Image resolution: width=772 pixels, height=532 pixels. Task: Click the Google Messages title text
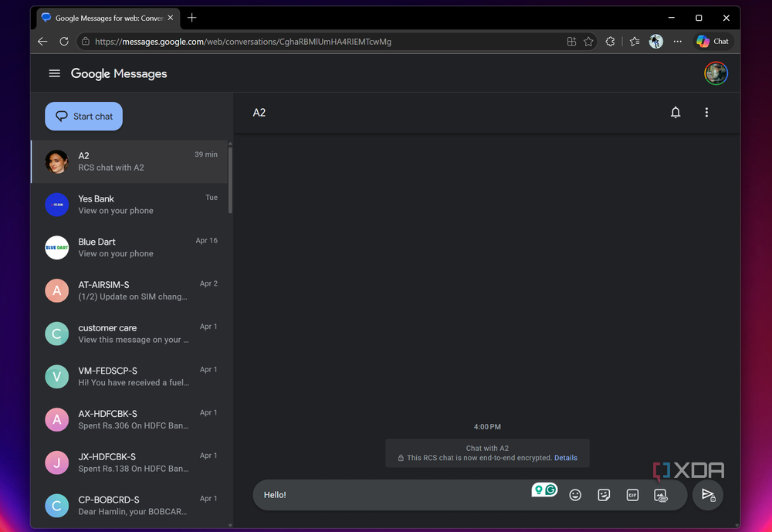pyautogui.click(x=119, y=73)
